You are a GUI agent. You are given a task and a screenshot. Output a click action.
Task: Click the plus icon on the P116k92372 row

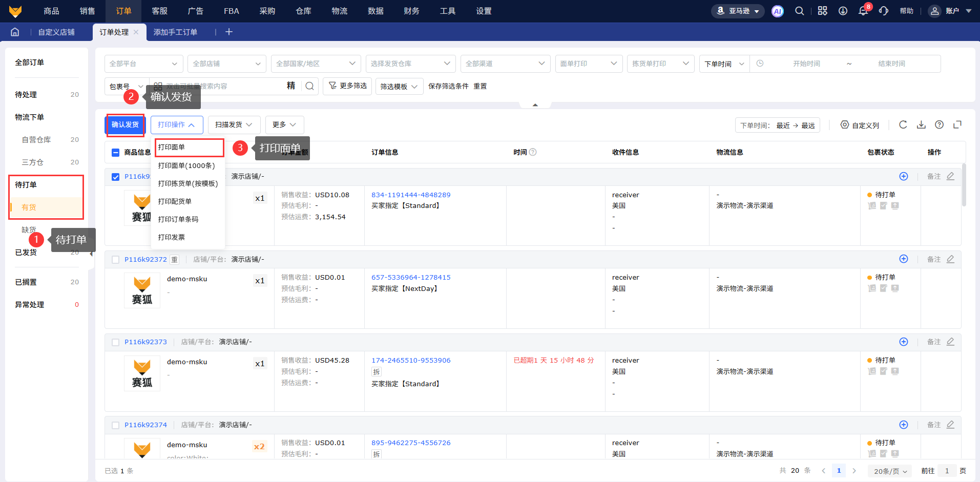904,259
